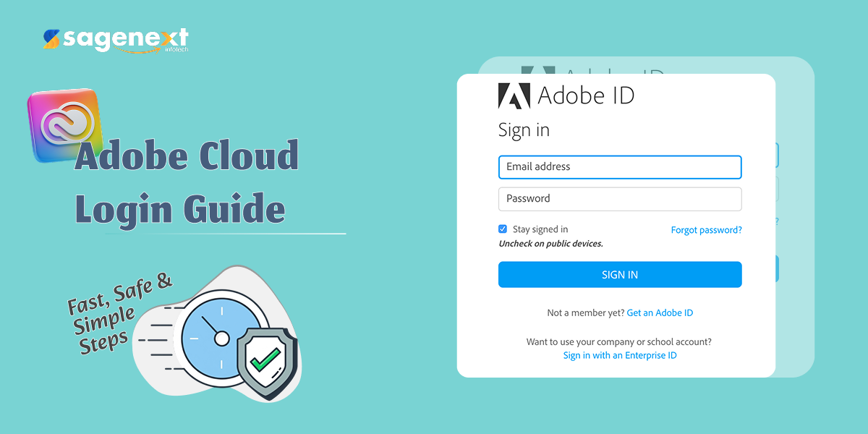Click the "Stay signed in" label text
Image resolution: width=868 pixels, height=434 pixels.
[540, 229]
